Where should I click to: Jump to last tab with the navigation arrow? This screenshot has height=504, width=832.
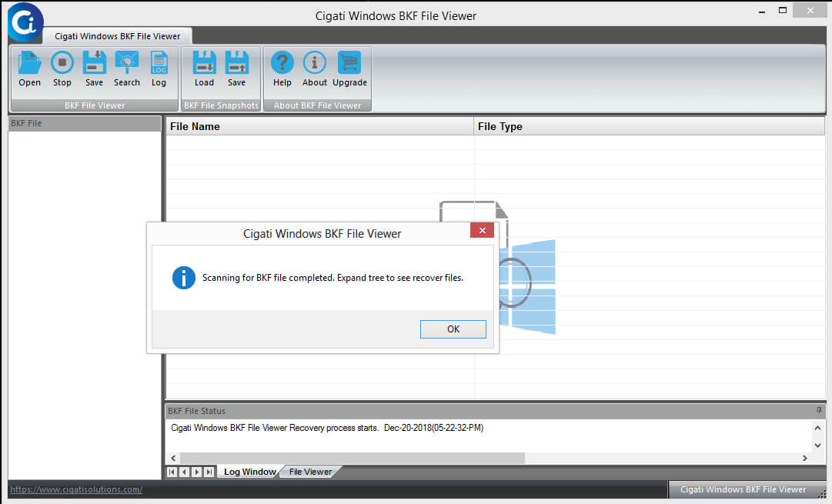209,472
